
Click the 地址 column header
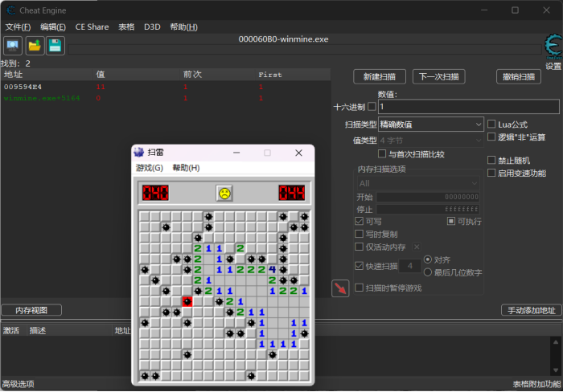click(x=47, y=75)
